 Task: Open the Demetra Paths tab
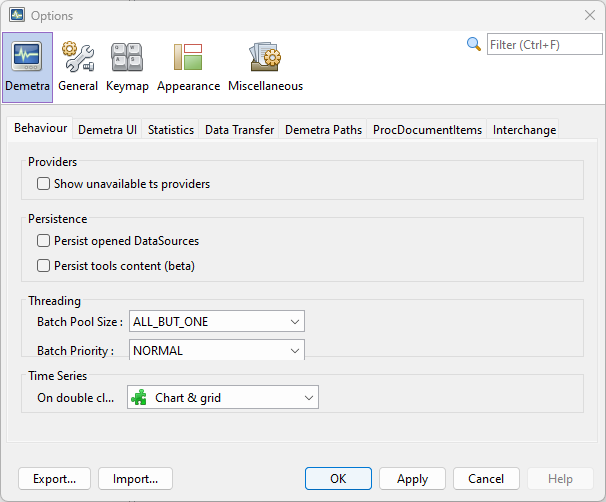coord(323,130)
